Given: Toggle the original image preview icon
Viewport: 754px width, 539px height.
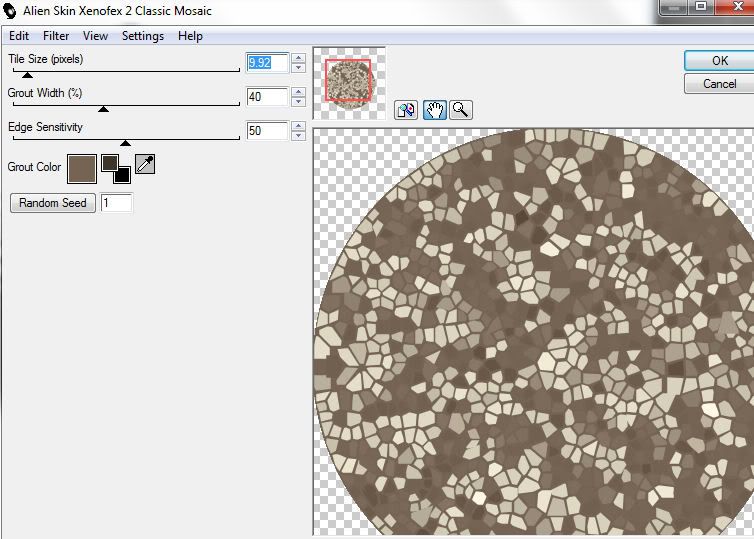Looking at the screenshot, I should [406, 110].
